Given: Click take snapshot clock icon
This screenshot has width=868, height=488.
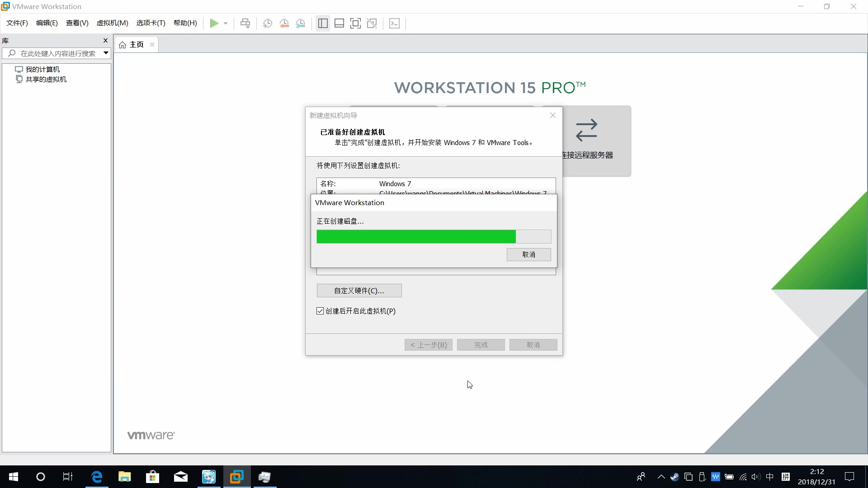Looking at the screenshot, I should tap(268, 23).
